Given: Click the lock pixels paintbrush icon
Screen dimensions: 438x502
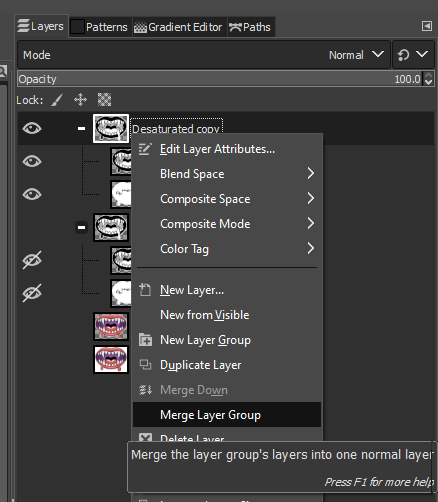Looking at the screenshot, I should (x=57, y=100).
